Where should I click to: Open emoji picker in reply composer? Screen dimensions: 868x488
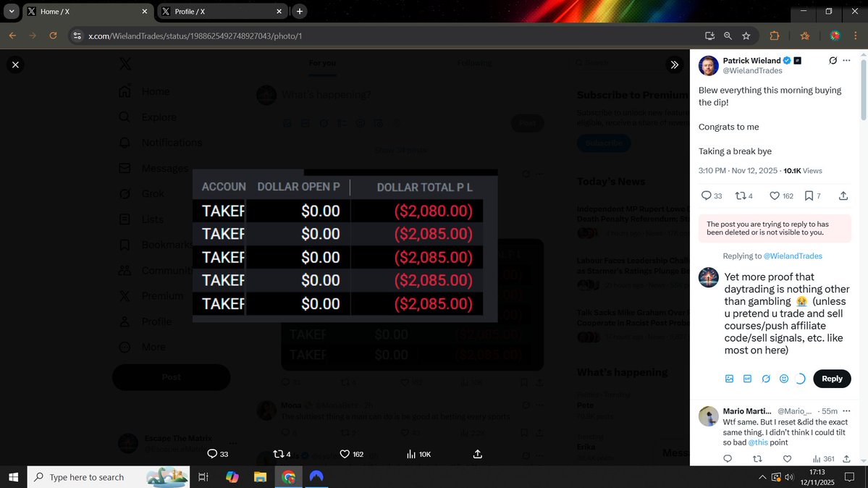784,379
